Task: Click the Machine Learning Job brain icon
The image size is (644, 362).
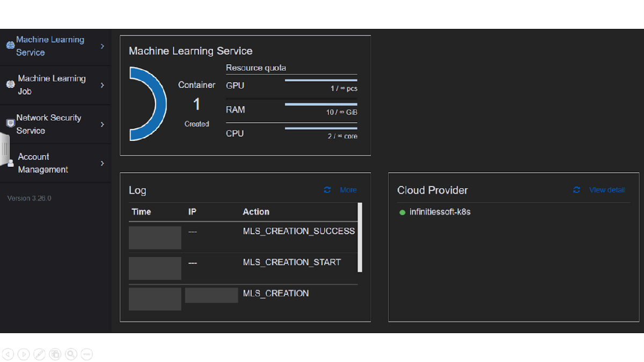Action: coord(10,85)
